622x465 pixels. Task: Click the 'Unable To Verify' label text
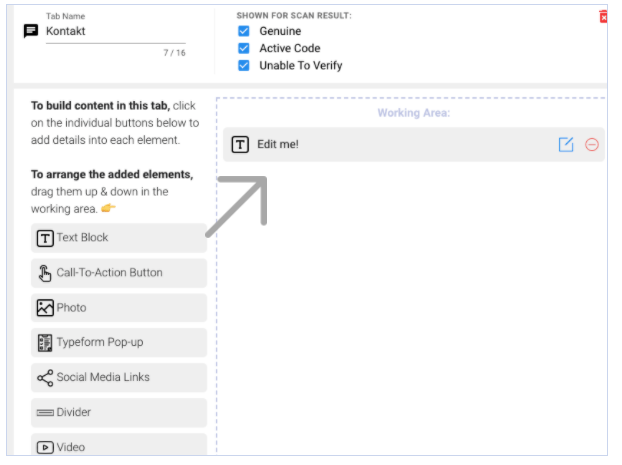(x=301, y=65)
